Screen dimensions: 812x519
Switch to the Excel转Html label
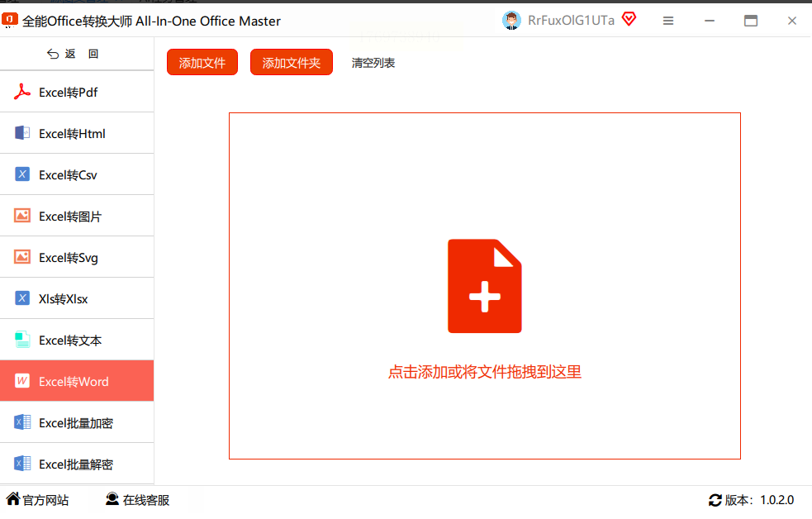[x=72, y=134]
